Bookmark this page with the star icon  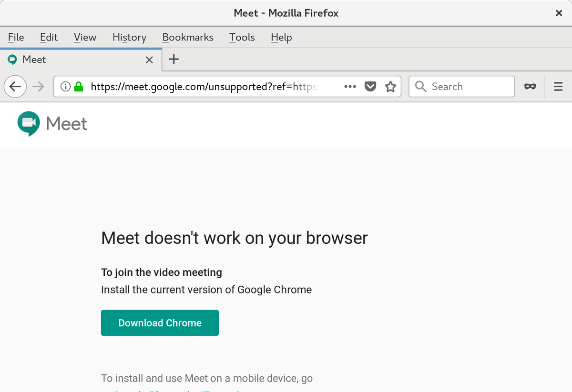pos(390,87)
